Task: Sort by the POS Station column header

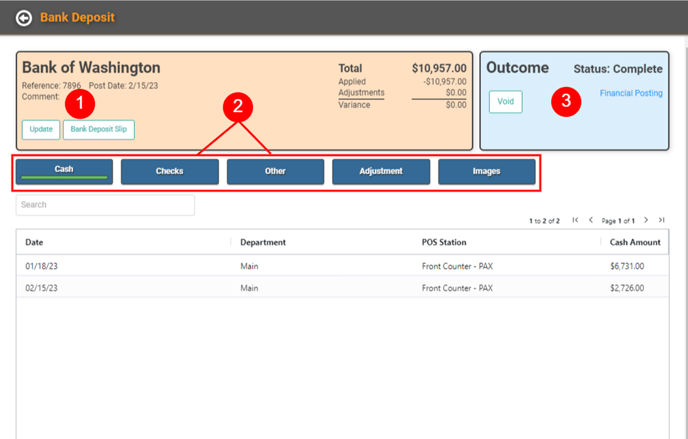Action: coord(444,242)
